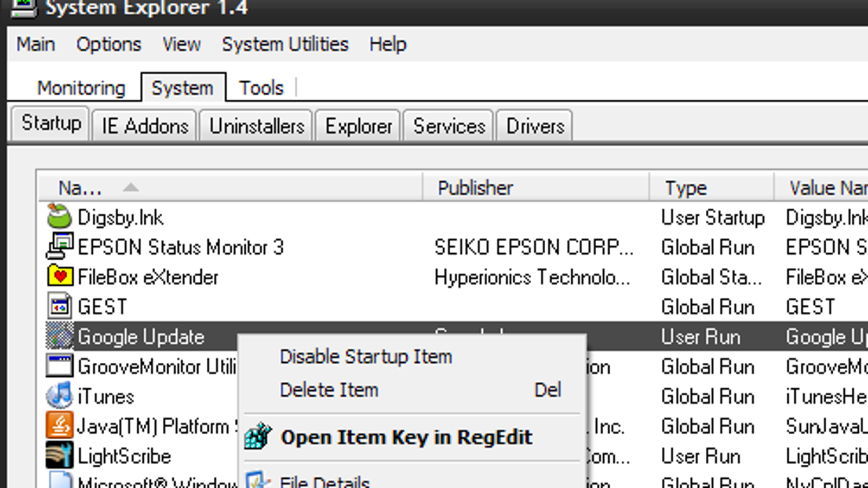Sort by the Publisher column header
This screenshot has height=488, width=868.
[x=536, y=188]
